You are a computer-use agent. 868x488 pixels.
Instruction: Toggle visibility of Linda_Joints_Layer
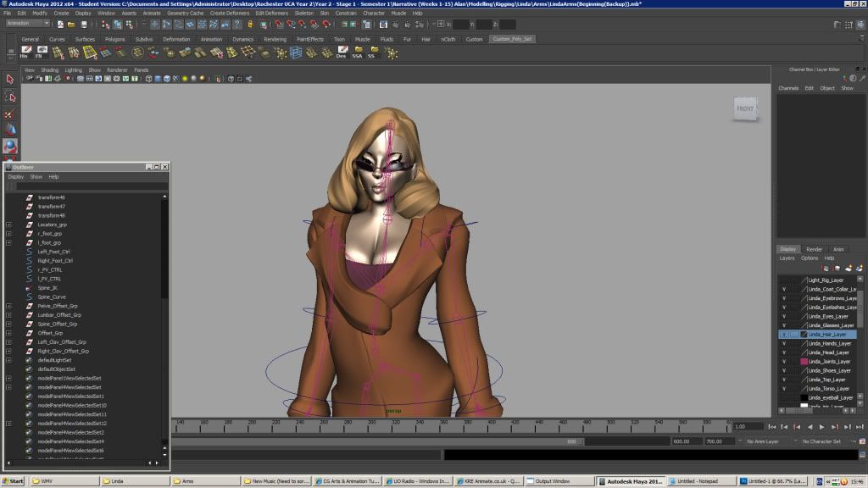click(784, 362)
